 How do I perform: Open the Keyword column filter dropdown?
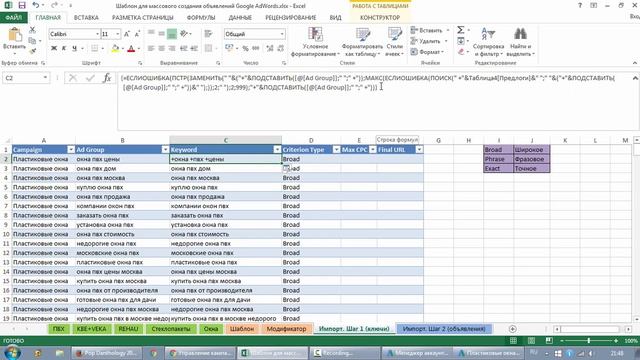click(277, 150)
